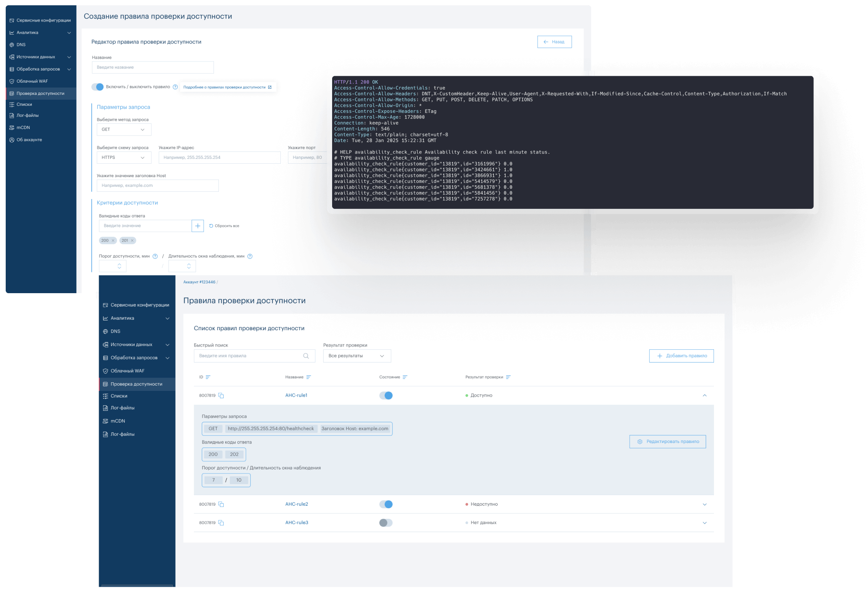Expand Аналитика in the editor window sidebar
This screenshot has width=868, height=590.
click(x=69, y=33)
